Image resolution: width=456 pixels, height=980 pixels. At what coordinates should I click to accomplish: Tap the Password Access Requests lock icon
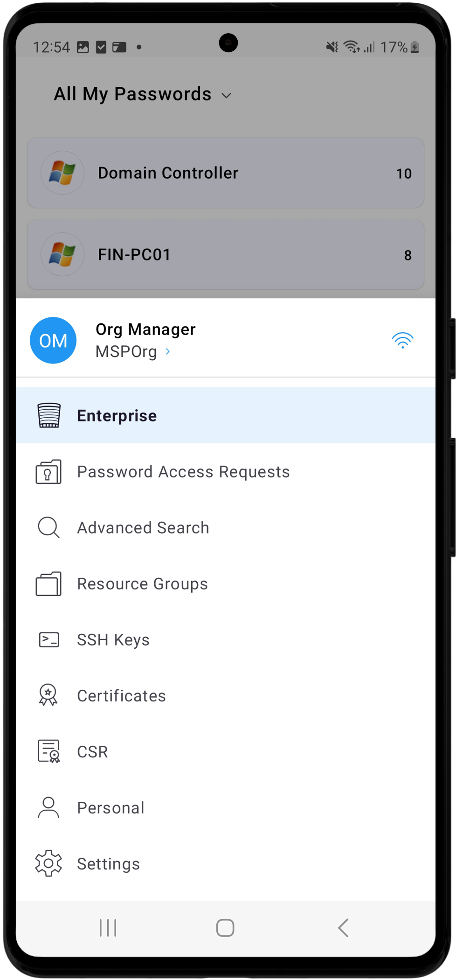tap(48, 472)
